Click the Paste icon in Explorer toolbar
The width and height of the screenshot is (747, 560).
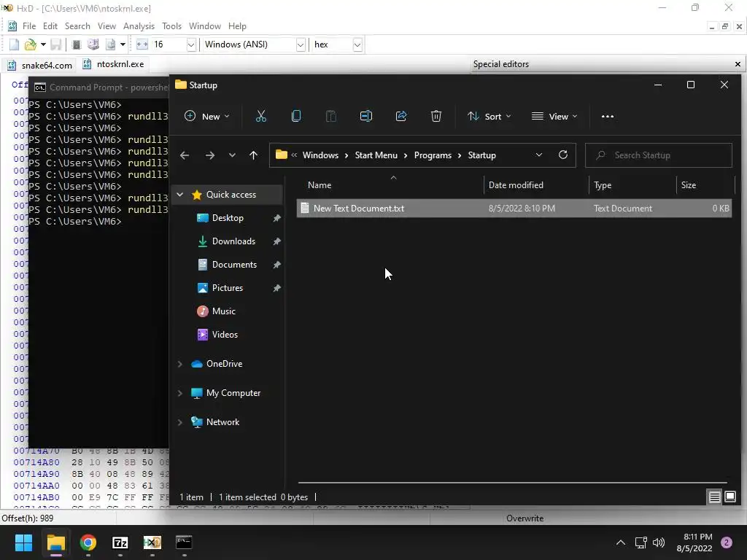tap(330, 116)
